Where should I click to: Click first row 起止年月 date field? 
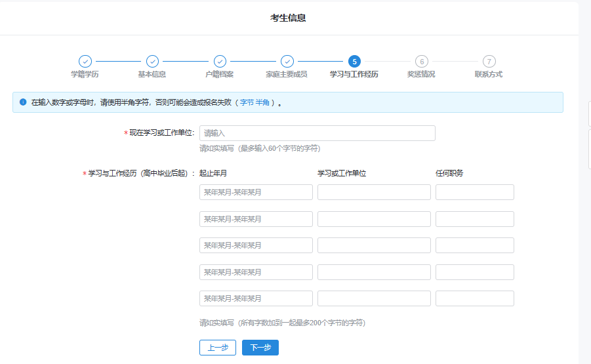[x=256, y=192]
